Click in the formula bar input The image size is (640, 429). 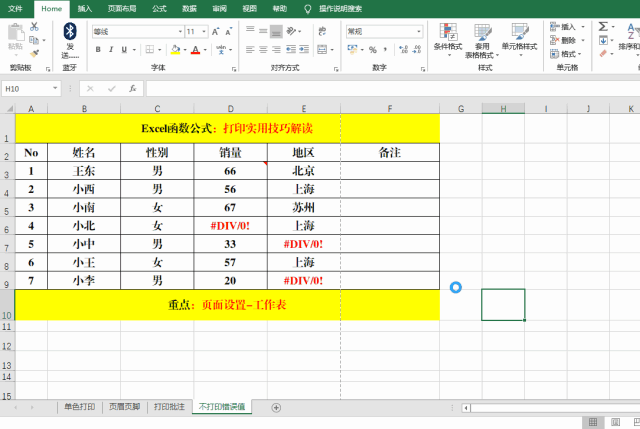(x=393, y=88)
